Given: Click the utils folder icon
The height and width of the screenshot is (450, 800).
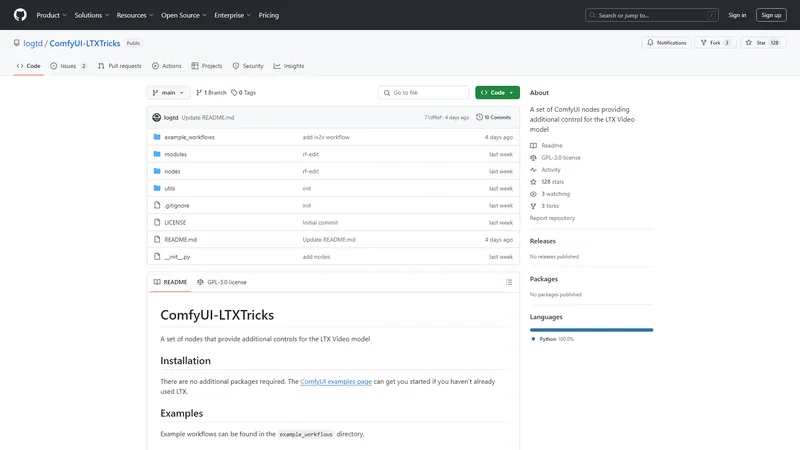Looking at the screenshot, I should [x=157, y=188].
